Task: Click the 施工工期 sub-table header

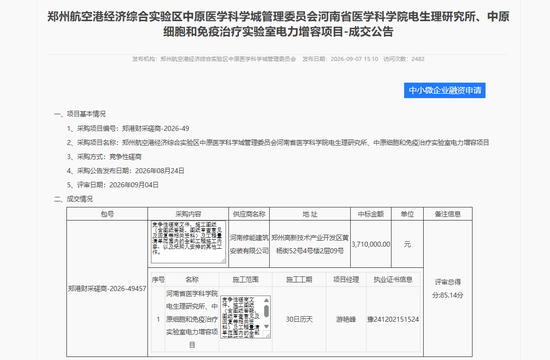Action: (299, 280)
